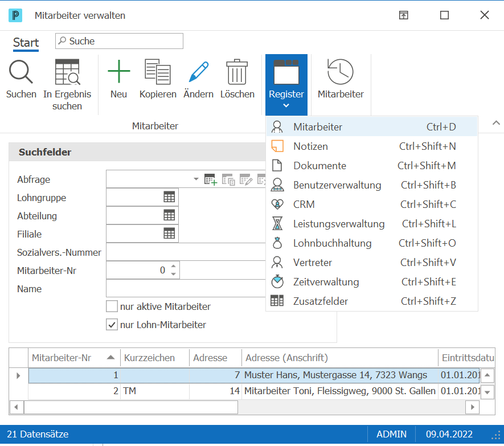The image size is (504, 446).
Task: Select row Mitarbeiter Toni, Fleissigweg
Action: pyautogui.click(x=254, y=391)
